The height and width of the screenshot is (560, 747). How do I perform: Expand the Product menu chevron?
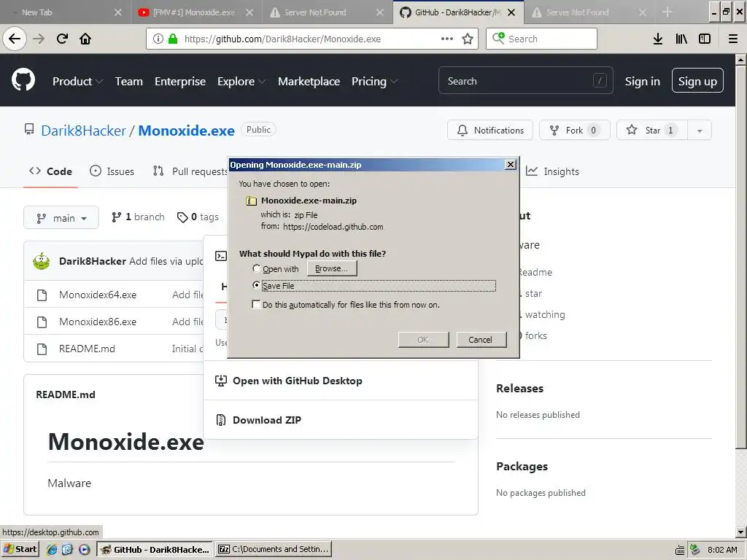coord(99,82)
